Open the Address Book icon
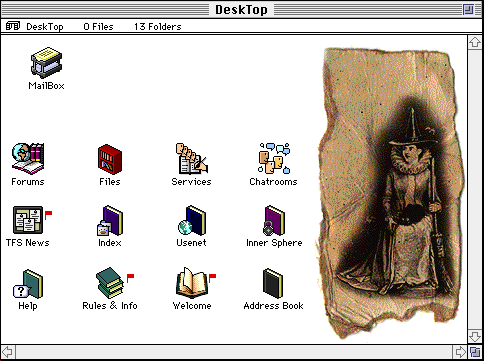The height and width of the screenshot is (361, 484). pos(273,283)
